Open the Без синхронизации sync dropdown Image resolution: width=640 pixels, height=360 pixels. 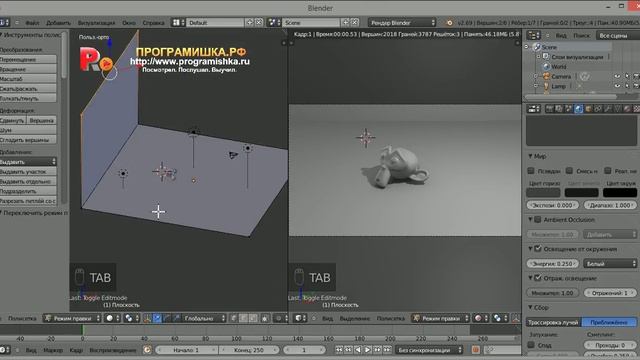429,350
